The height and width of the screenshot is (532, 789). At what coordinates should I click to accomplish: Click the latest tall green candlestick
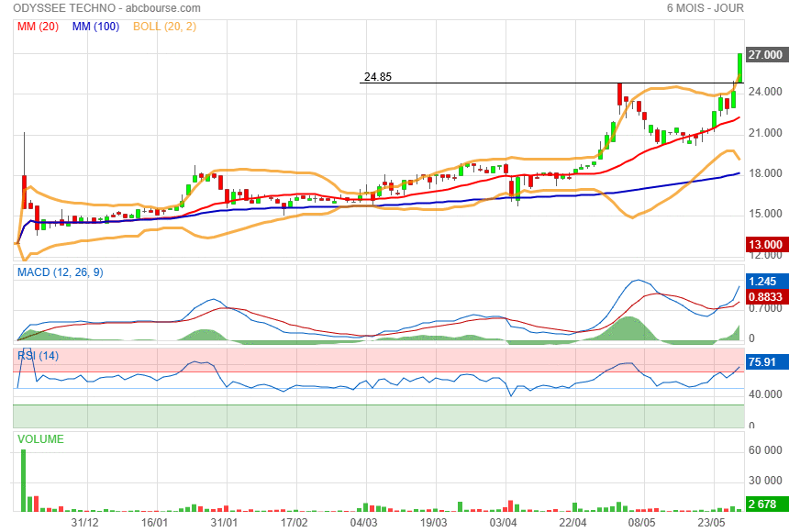coord(739,68)
